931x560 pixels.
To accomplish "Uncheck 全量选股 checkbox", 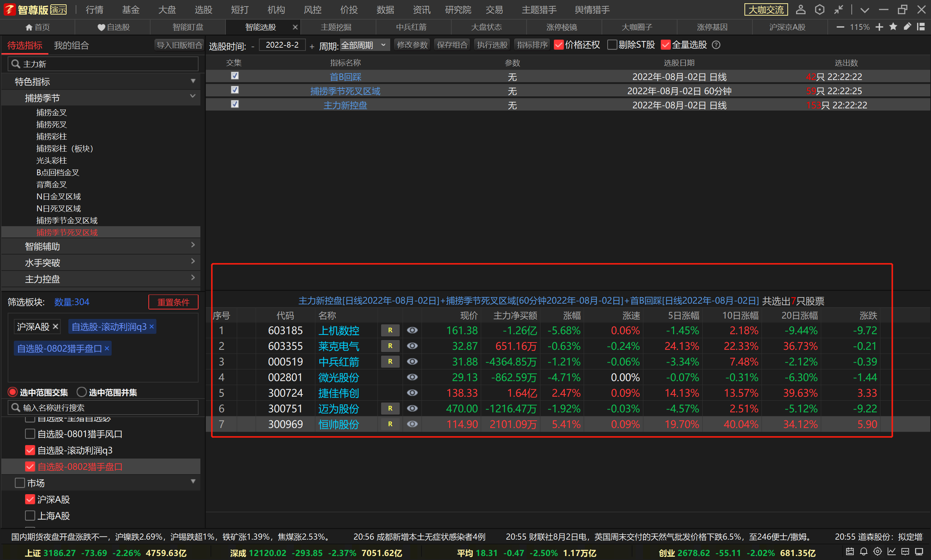I will coord(666,45).
